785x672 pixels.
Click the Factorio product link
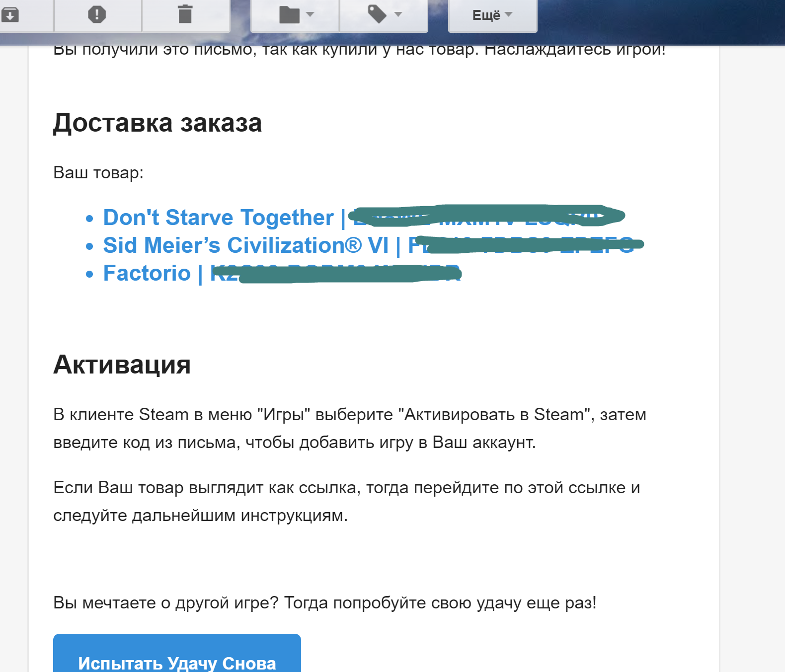147,273
